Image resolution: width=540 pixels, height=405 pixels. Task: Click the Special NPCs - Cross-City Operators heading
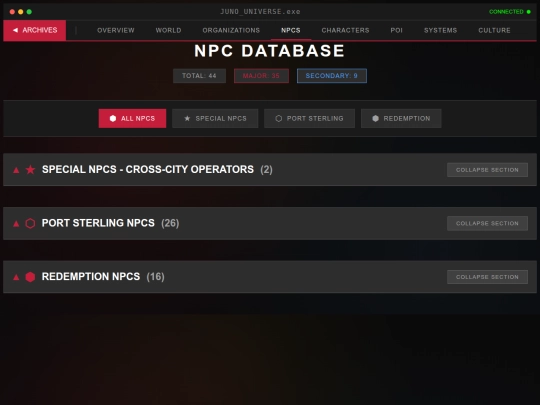(x=148, y=169)
